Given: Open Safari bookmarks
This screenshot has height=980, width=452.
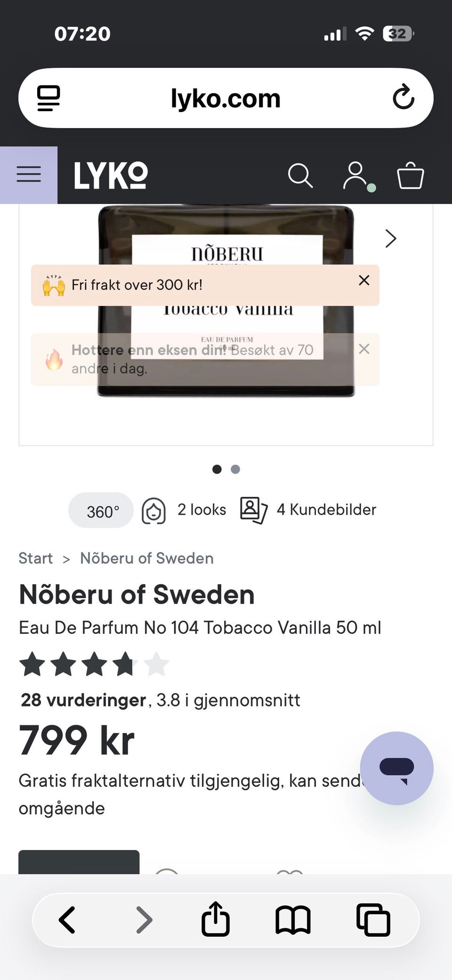Looking at the screenshot, I should coord(293,920).
